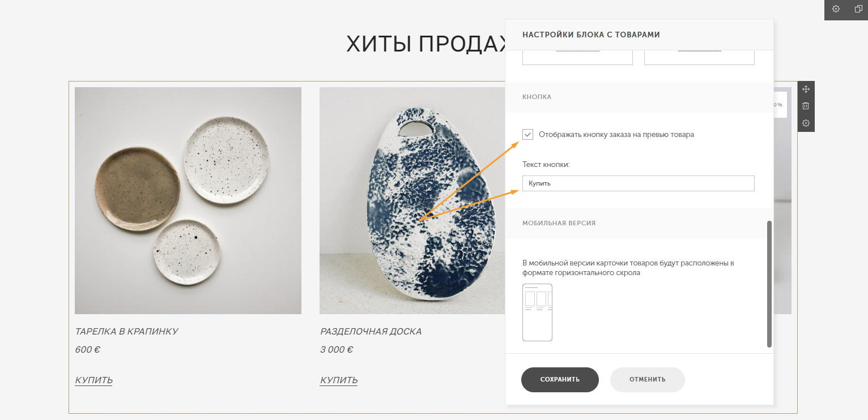Click the 'Разделочная доска' product title
The width and height of the screenshot is (868, 420).
(x=371, y=331)
